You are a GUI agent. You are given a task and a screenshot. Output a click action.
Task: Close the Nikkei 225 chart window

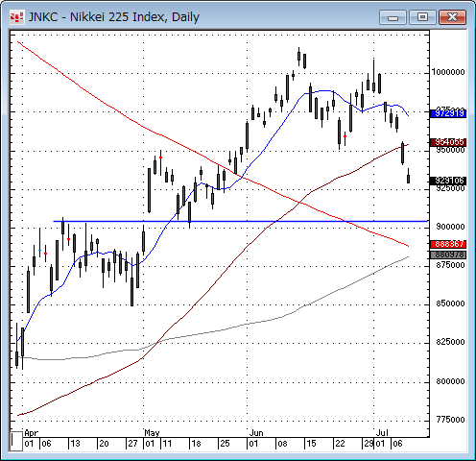coord(452,17)
